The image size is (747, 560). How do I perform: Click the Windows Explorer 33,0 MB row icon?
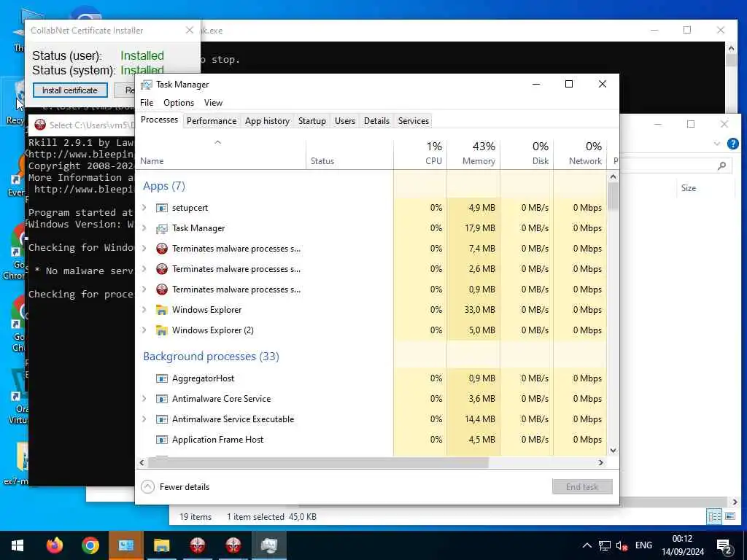tap(162, 310)
